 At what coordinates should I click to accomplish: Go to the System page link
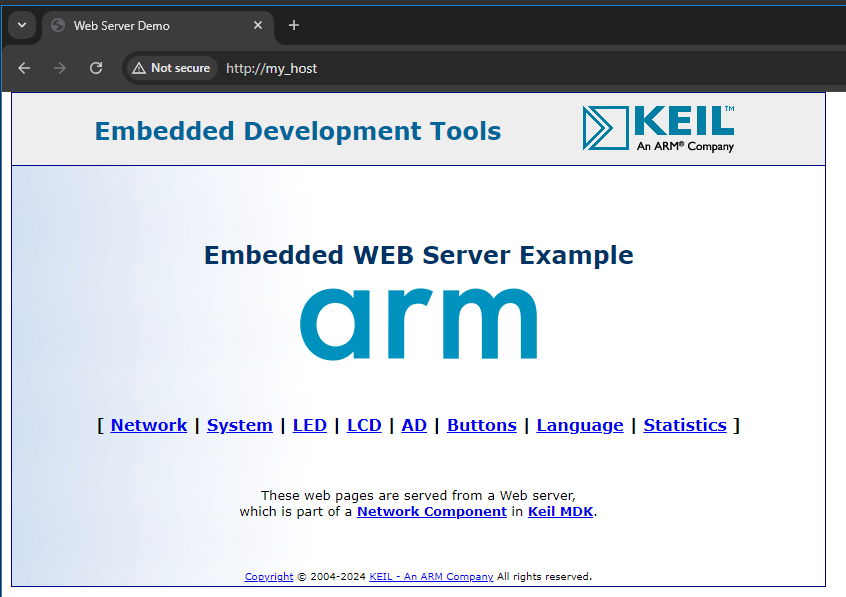tap(240, 425)
